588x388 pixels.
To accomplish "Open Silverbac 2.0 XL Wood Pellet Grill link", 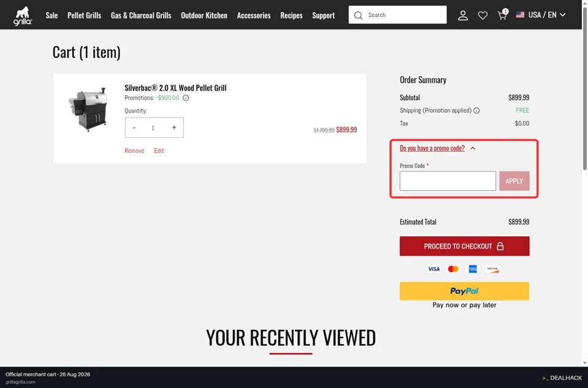I will tap(176, 88).
